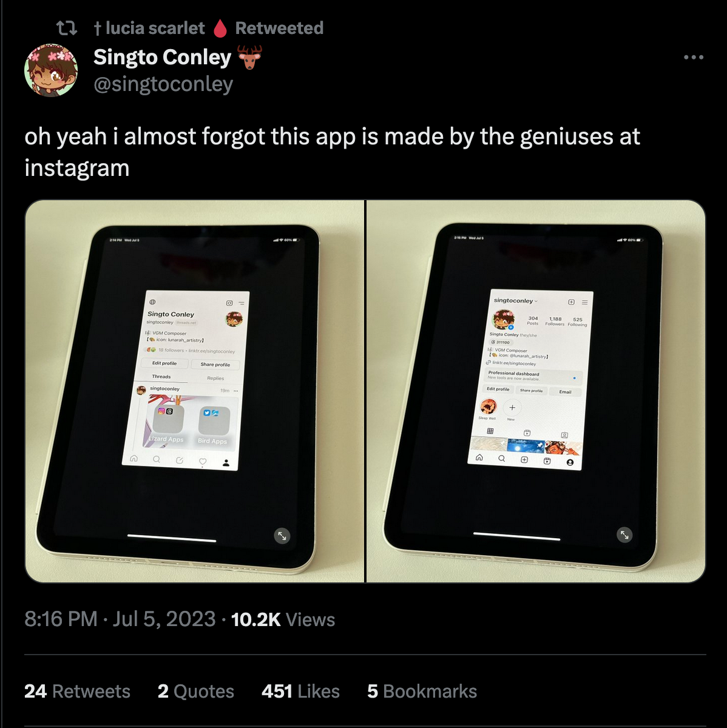View the 2 Quotes list
The image size is (727, 728).
(x=196, y=692)
